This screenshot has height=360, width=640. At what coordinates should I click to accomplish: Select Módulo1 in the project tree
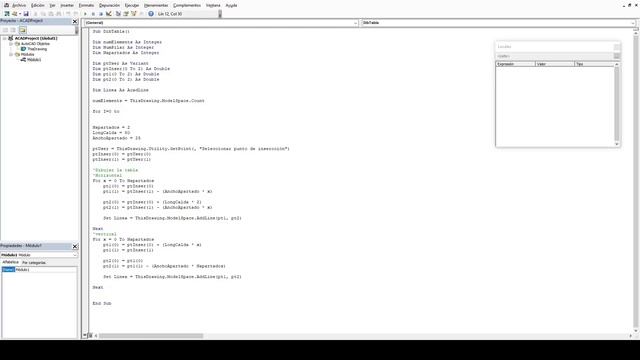click(34, 60)
